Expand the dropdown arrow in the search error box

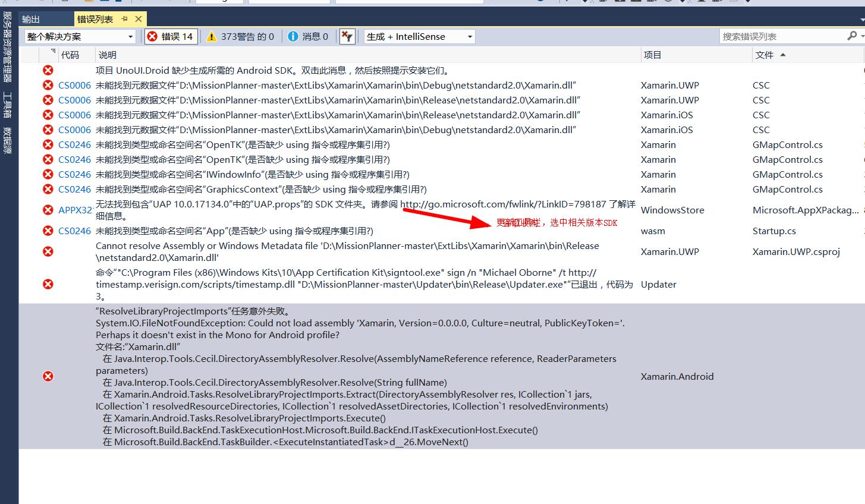click(861, 36)
